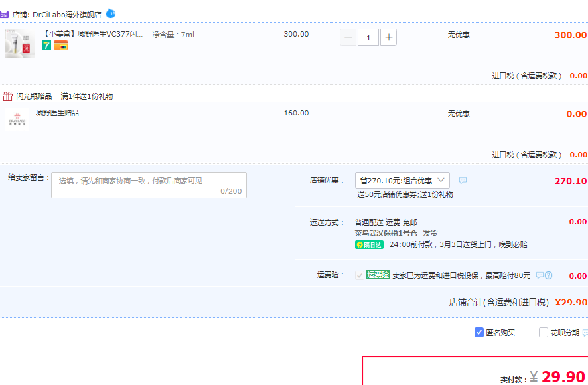Click the 闪光瓶赠品 label text
Viewport: 588px width, 385px height.
(x=34, y=96)
